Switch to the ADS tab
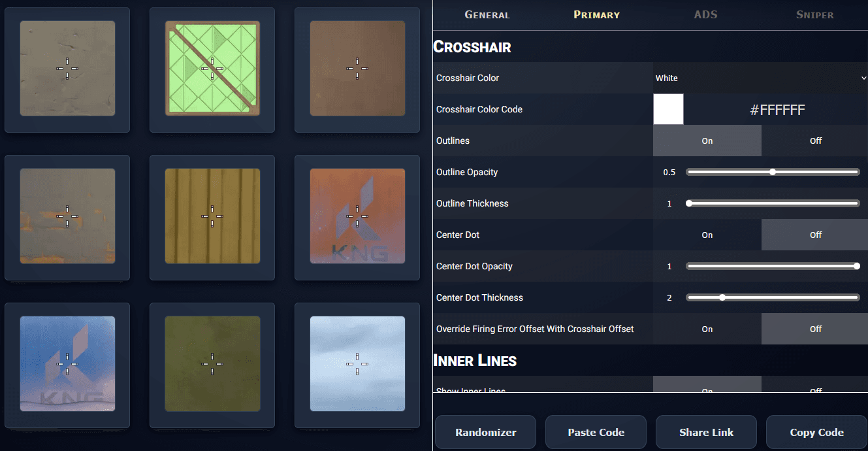The height and width of the screenshot is (451, 868). pos(705,14)
